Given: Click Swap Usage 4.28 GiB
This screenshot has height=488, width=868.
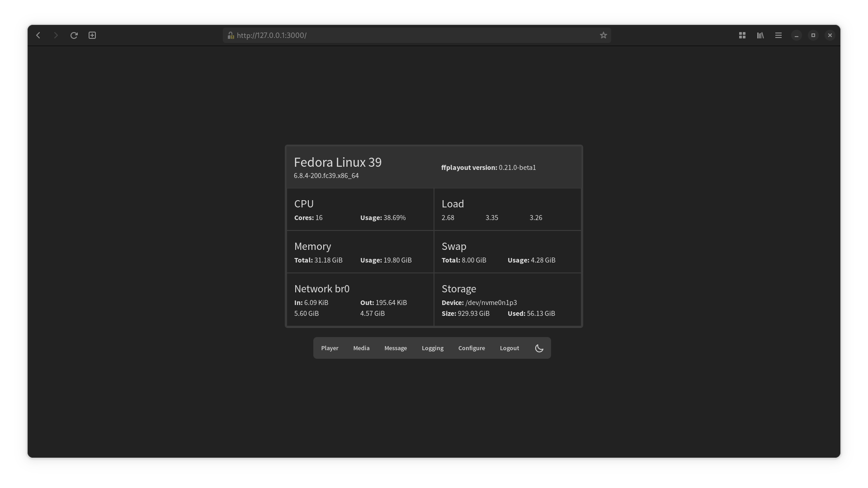Looking at the screenshot, I should [x=532, y=260].
